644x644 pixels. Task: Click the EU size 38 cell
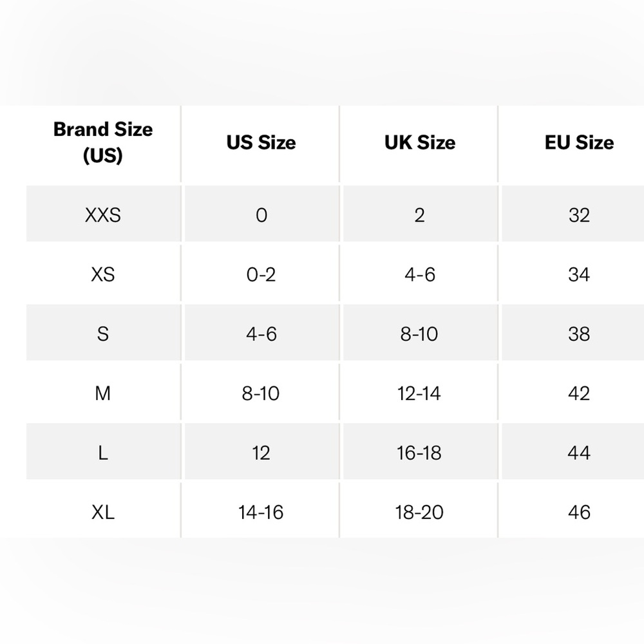click(x=579, y=334)
